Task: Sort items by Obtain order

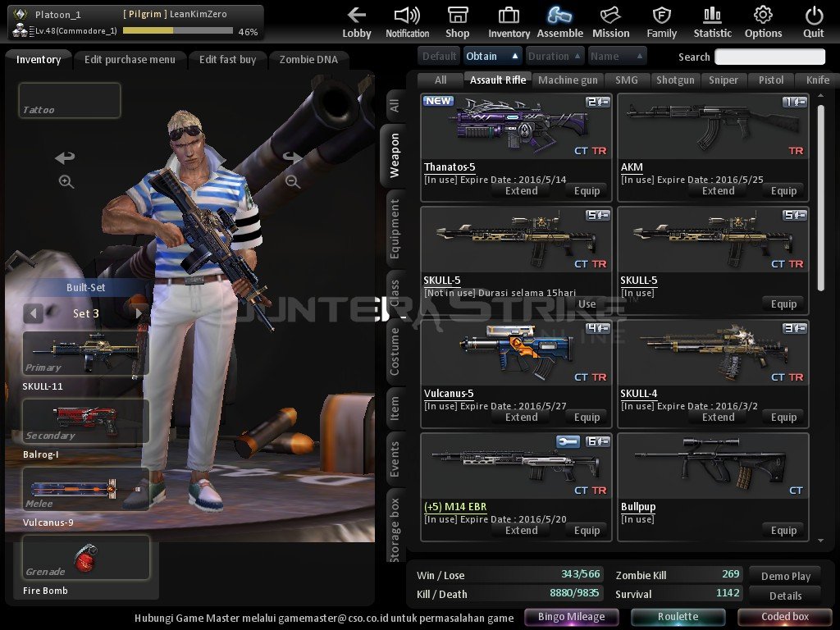Action: [x=491, y=57]
